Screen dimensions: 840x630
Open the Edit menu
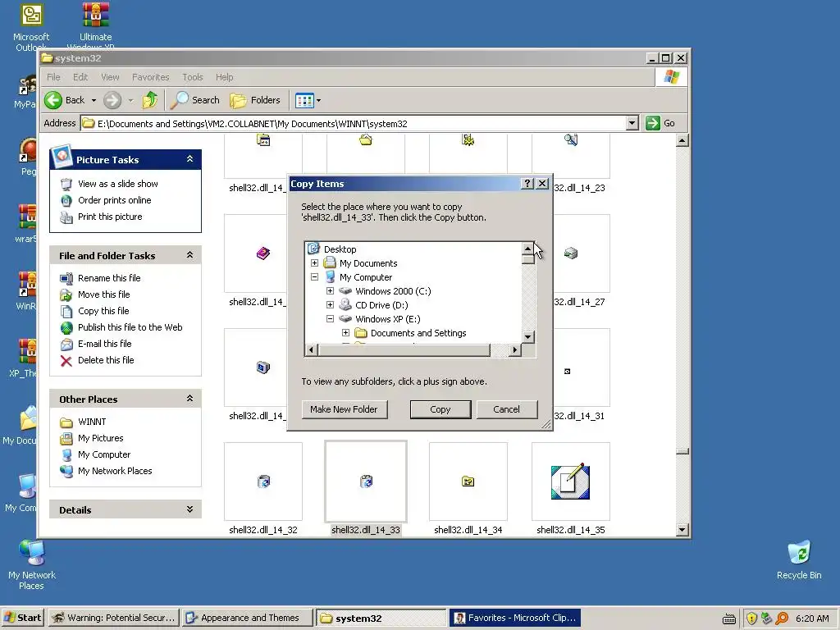click(x=80, y=77)
